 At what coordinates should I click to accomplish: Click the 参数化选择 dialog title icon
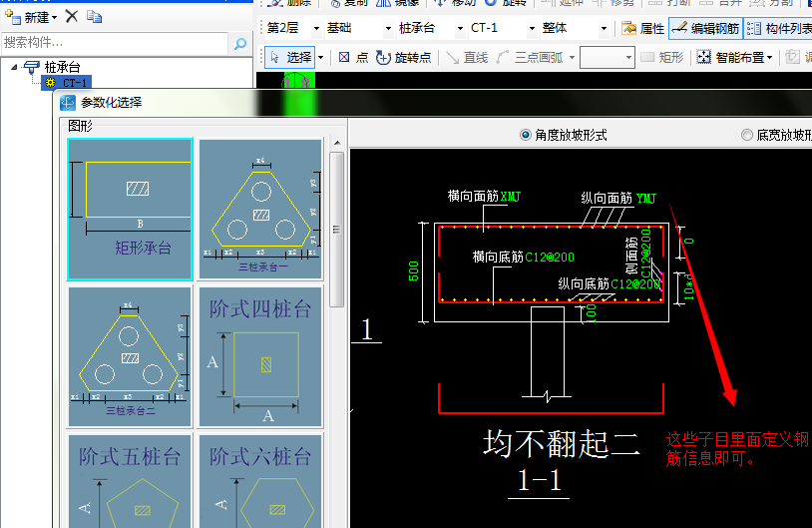[x=67, y=103]
